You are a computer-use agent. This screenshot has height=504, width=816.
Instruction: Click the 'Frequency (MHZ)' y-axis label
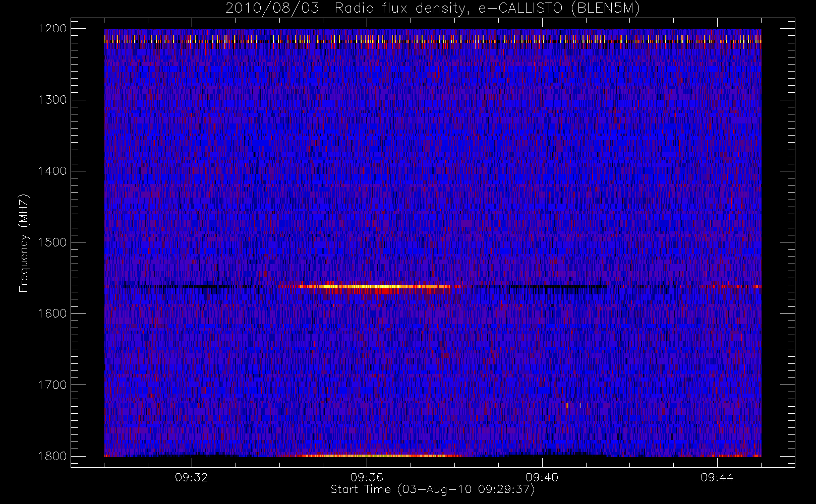(23, 243)
